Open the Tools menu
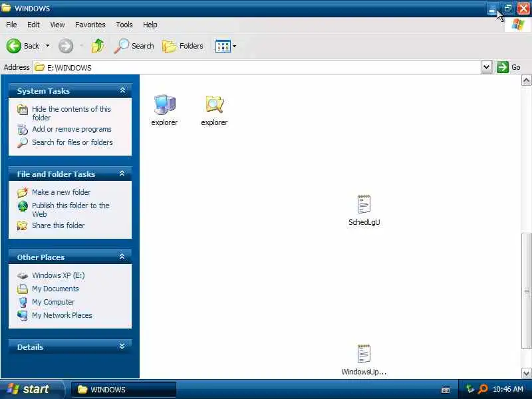Screen dimensions: 532x399 tap(124, 25)
